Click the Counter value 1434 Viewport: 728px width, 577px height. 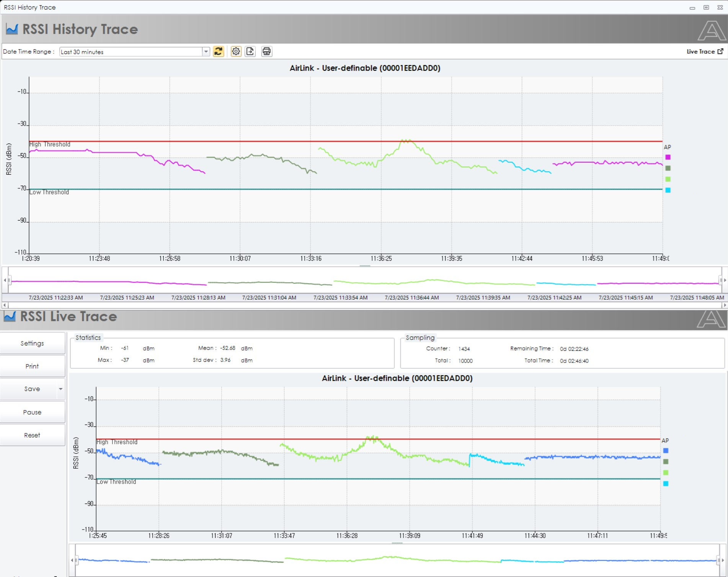[x=464, y=349]
